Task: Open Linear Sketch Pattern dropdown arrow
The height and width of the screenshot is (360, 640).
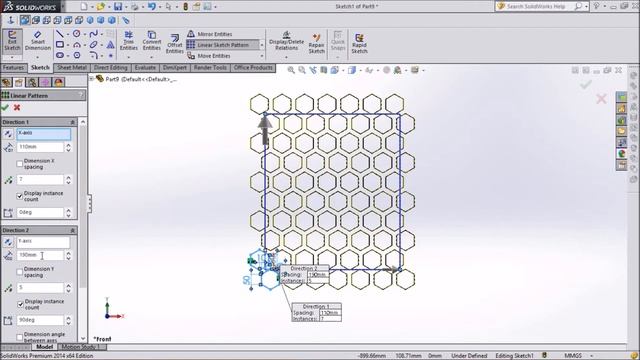Action: 261,45
